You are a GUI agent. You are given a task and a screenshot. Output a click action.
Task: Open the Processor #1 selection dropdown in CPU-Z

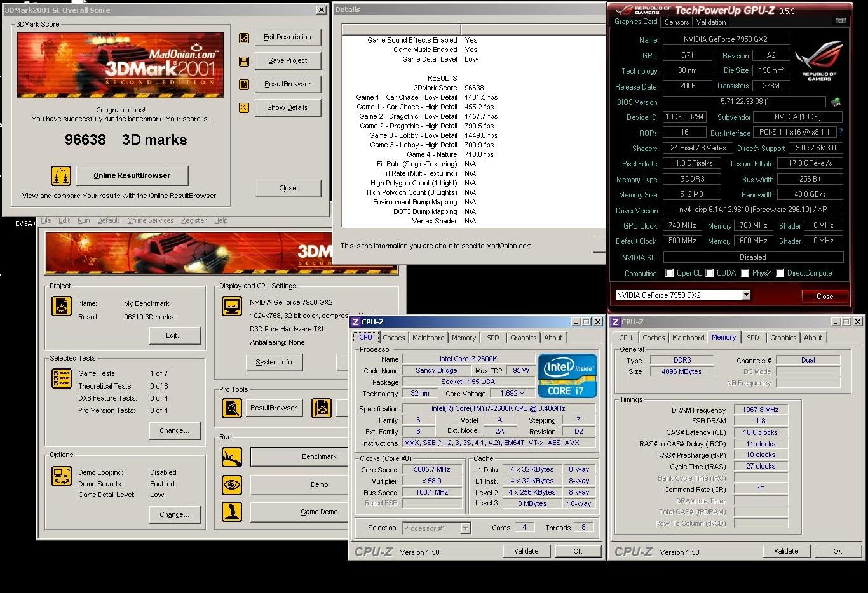(465, 528)
